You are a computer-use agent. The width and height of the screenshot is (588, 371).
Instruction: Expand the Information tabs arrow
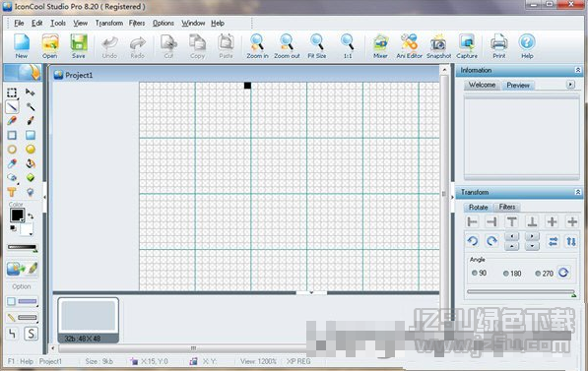pos(570,85)
